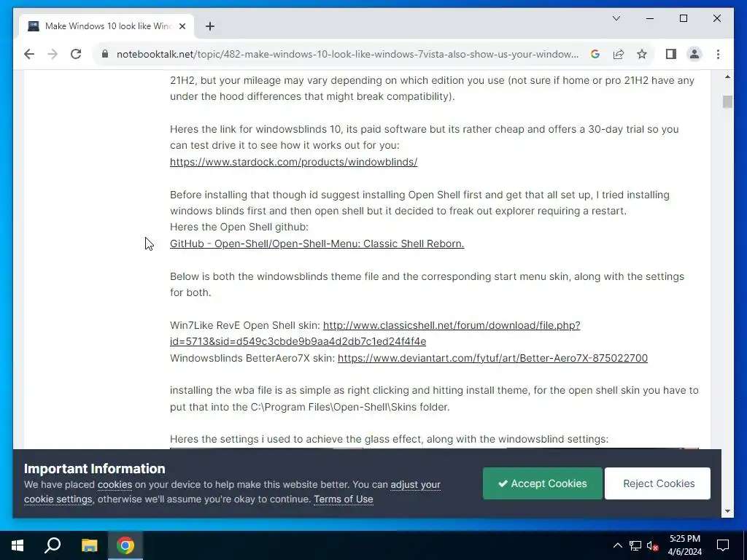The height and width of the screenshot is (560, 747).
Task: Expand the tab search dropdown chevron
Action: pos(616,18)
